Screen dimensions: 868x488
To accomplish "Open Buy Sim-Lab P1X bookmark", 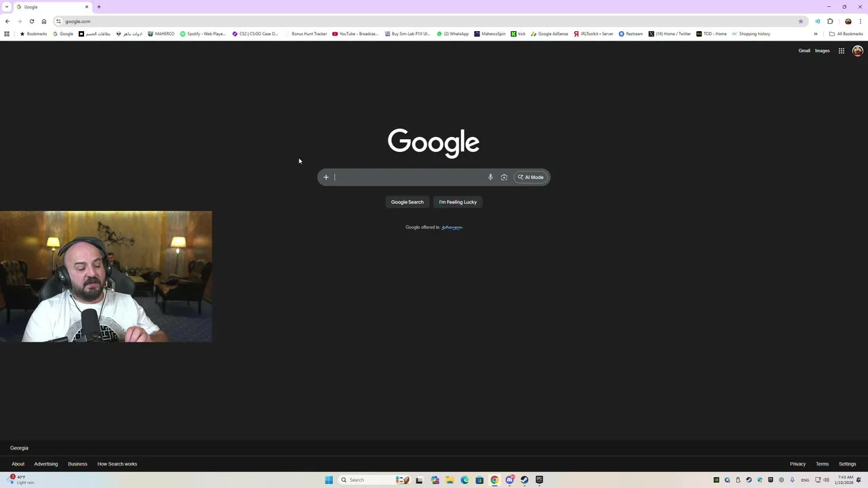I will pos(408,34).
